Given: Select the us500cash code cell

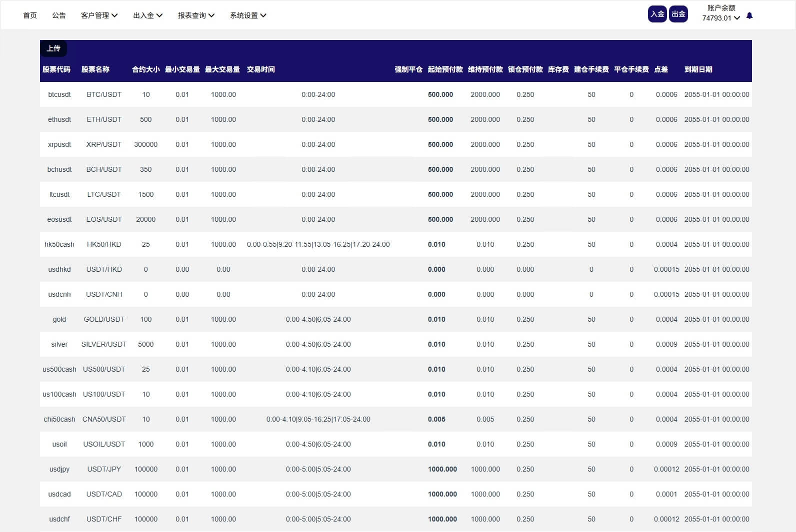Looking at the screenshot, I should coord(59,369).
